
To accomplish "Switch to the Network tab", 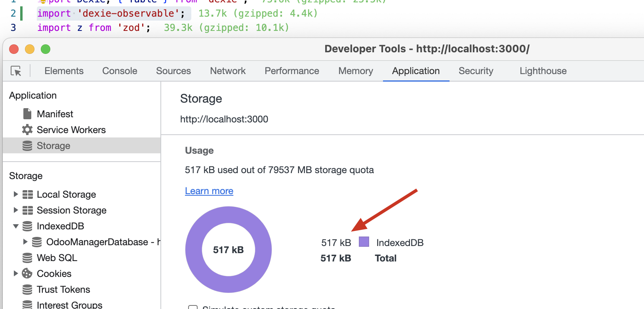I will (228, 71).
